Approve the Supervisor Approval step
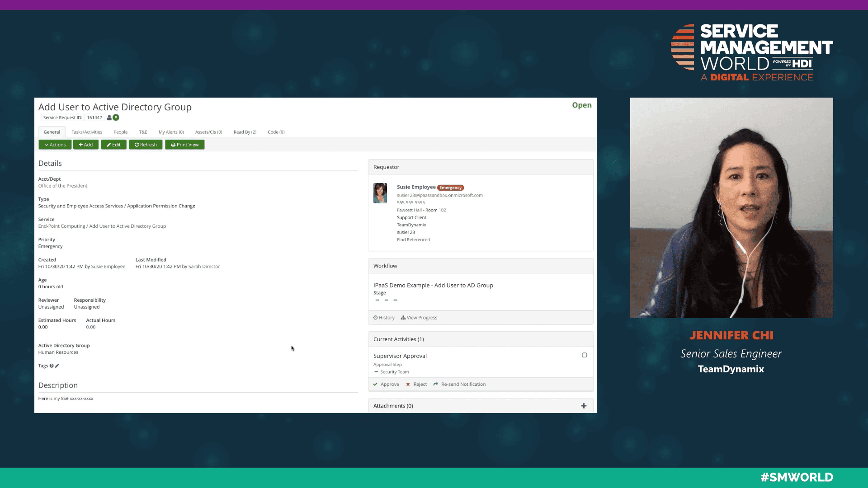868x488 pixels. (x=386, y=384)
